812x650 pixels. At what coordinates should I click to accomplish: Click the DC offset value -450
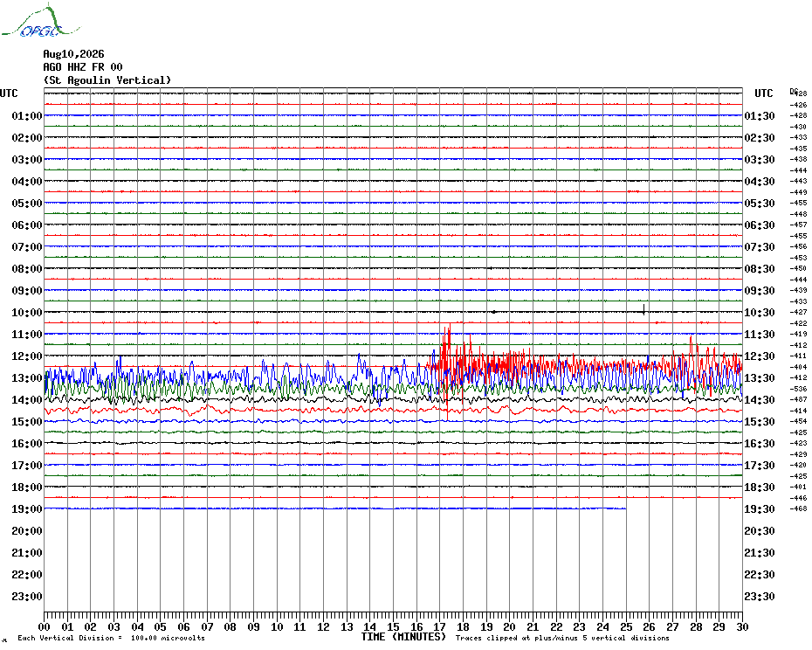tap(799, 268)
